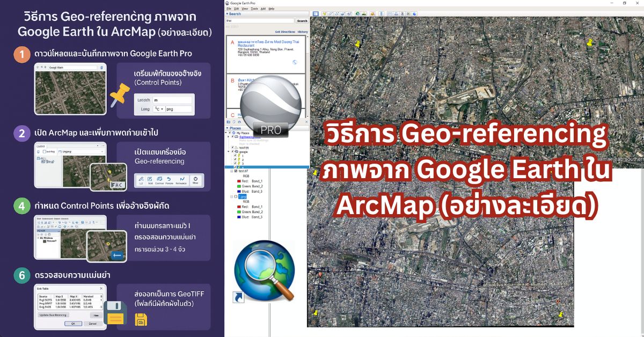Click the Get Directions link

pos(285,32)
